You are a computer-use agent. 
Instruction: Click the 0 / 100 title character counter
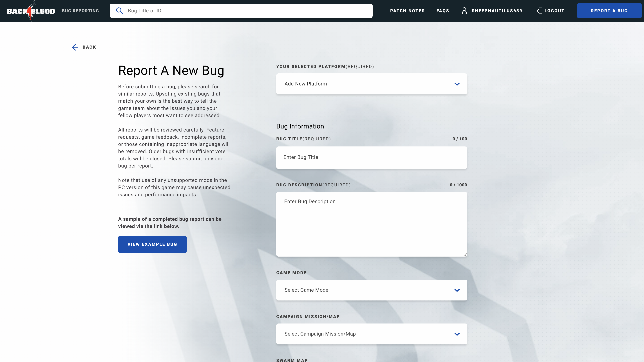[x=460, y=139]
